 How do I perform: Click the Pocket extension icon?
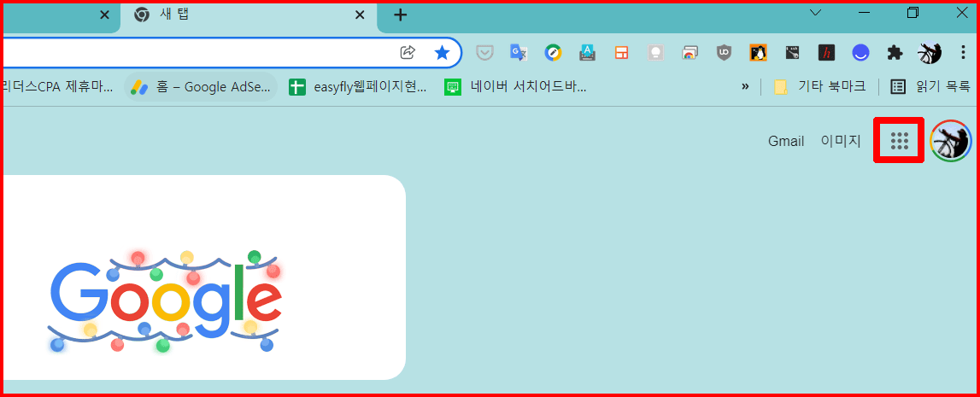[x=484, y=53]
